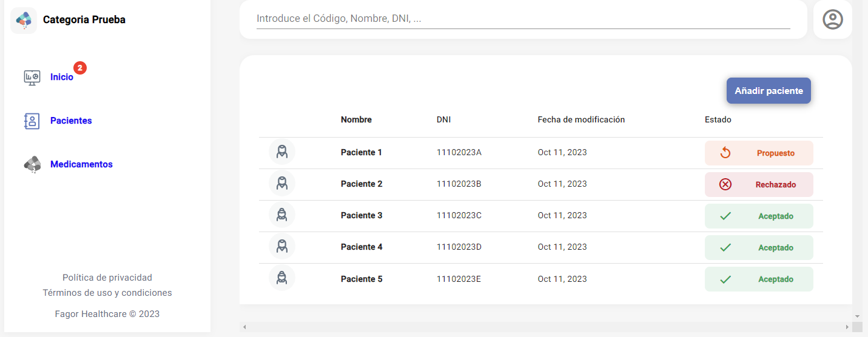Click the Medicamentos pills icon

[32, 164]
